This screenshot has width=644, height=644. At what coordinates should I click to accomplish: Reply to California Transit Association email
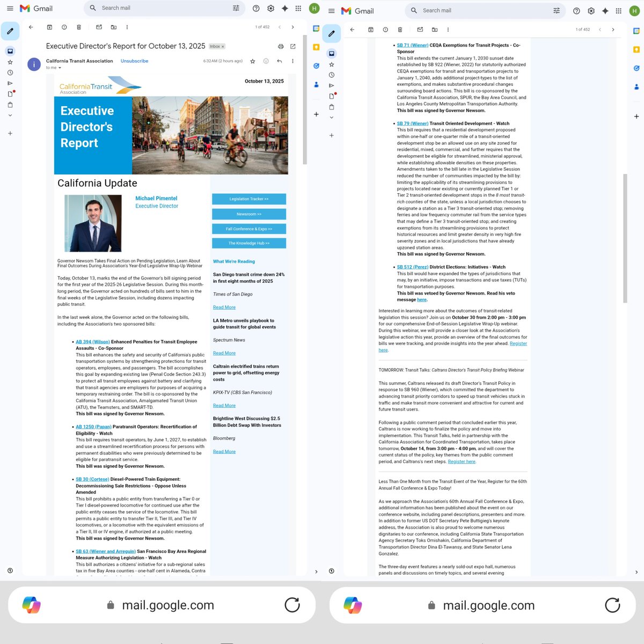279,61
